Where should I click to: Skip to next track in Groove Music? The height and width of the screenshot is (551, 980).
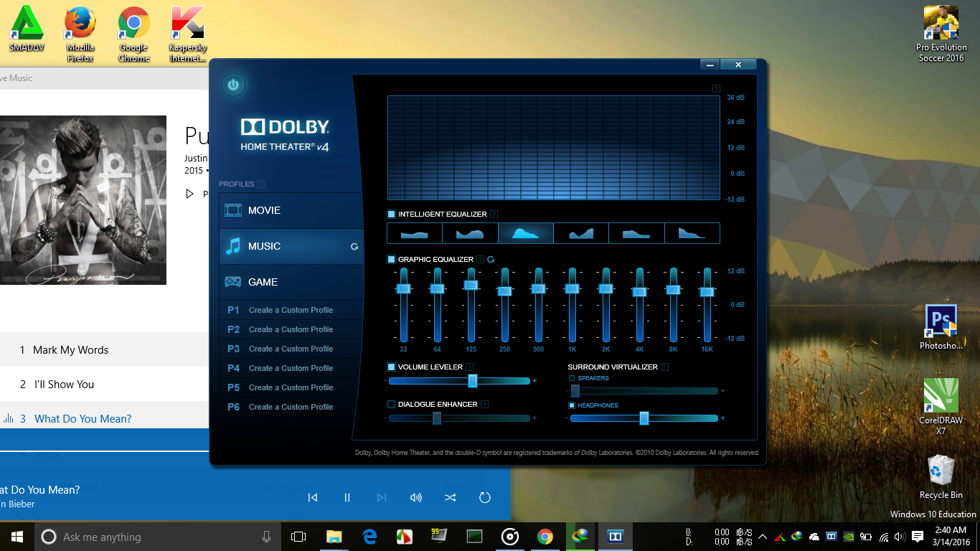(x=382, y=497)
